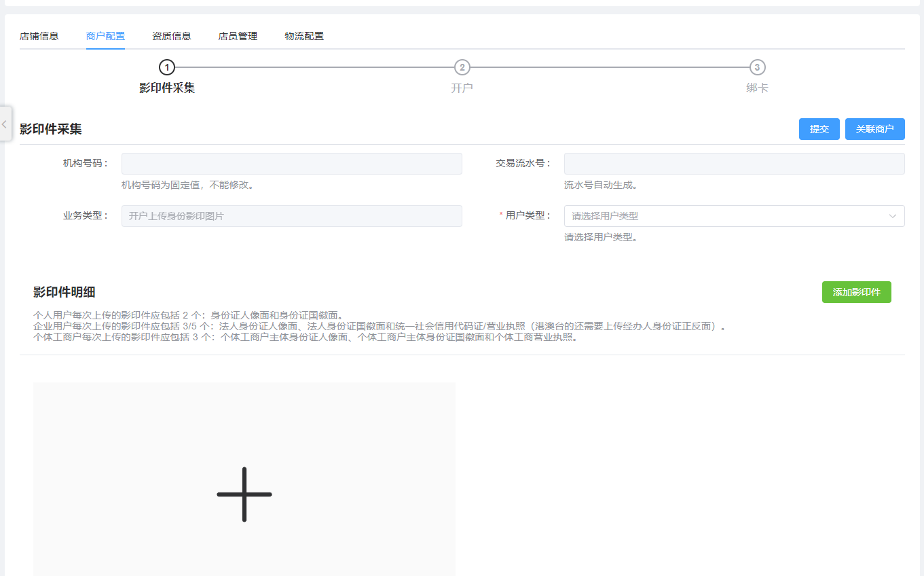Click the step 2 circle icon

[462, 67]
